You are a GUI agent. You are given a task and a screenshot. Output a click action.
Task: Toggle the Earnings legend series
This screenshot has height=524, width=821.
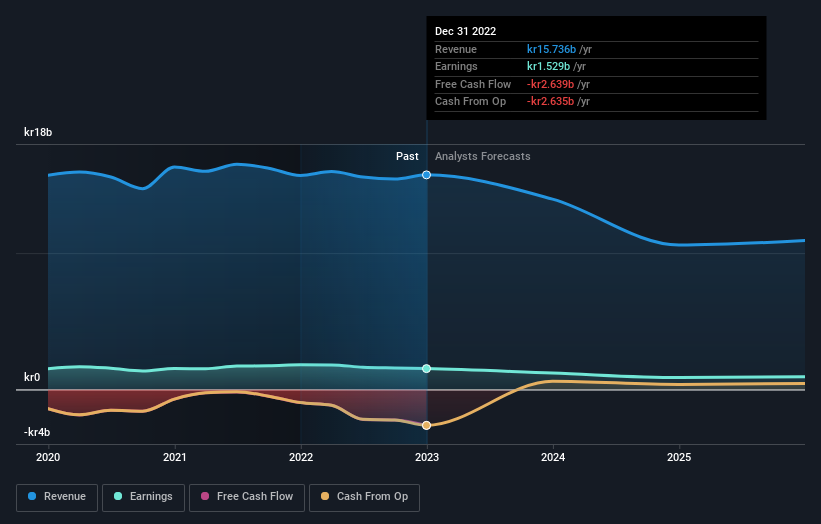[143, 497]
